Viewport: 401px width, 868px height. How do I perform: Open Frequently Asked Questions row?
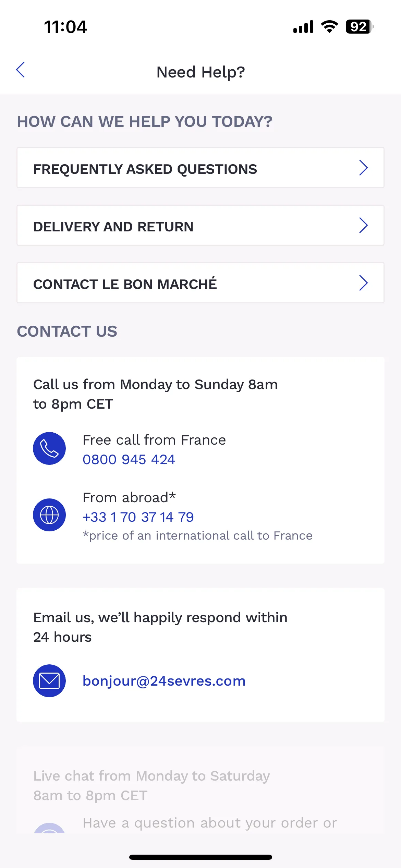pos(200,168)
